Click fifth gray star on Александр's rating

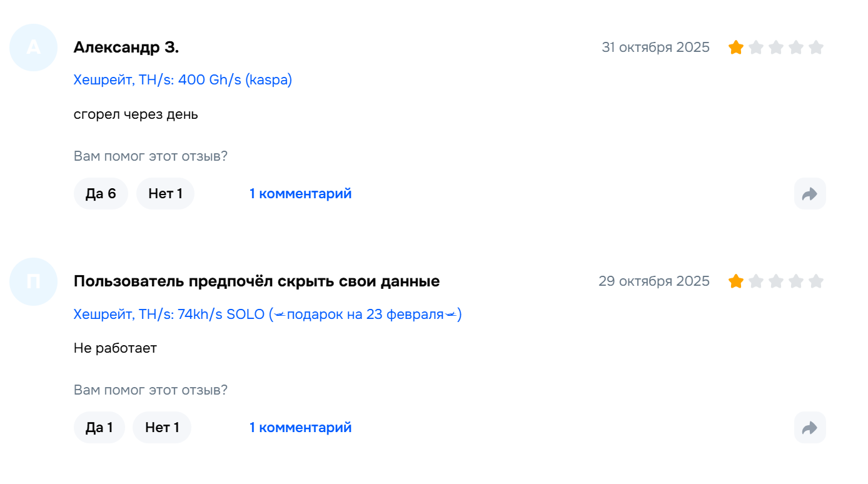(816, 48)
